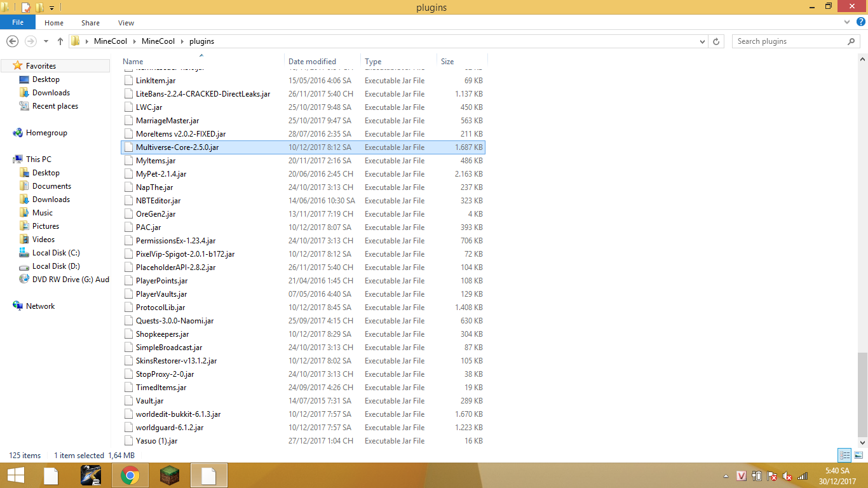The image size is (868, 488).
Task: Open Help with the question mark icon
Action: [x=860, y=22]
